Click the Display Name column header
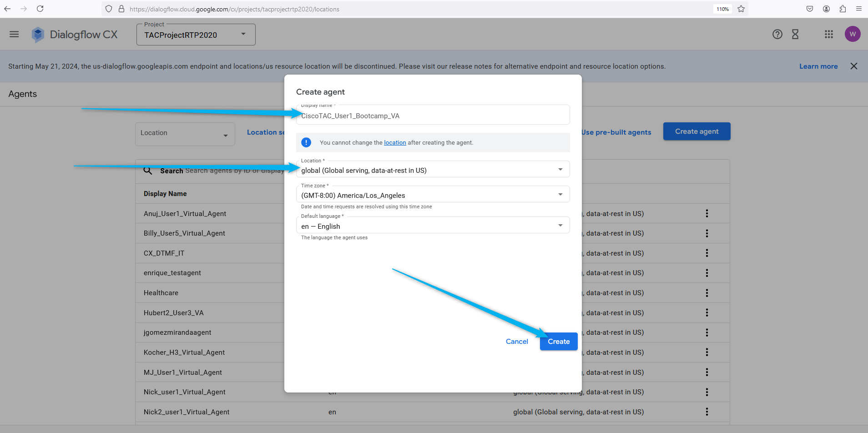This screenshot has height=433, width=868. [165, 194]
